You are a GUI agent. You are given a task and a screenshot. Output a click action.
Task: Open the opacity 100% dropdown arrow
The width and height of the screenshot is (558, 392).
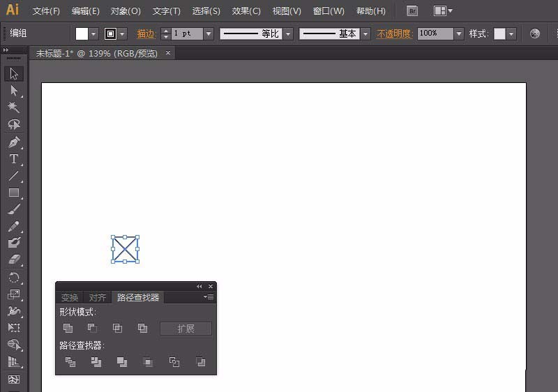(x=459, y=34)
